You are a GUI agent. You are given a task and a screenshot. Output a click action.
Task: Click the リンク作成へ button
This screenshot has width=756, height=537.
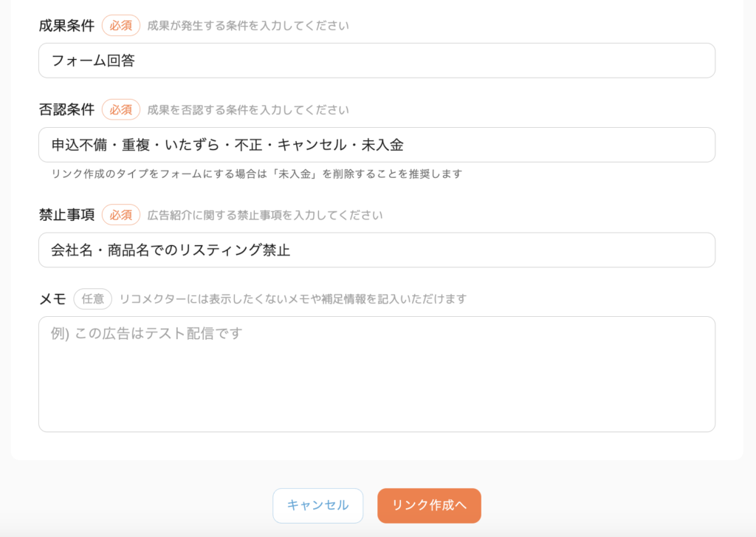tap(429, 505)
